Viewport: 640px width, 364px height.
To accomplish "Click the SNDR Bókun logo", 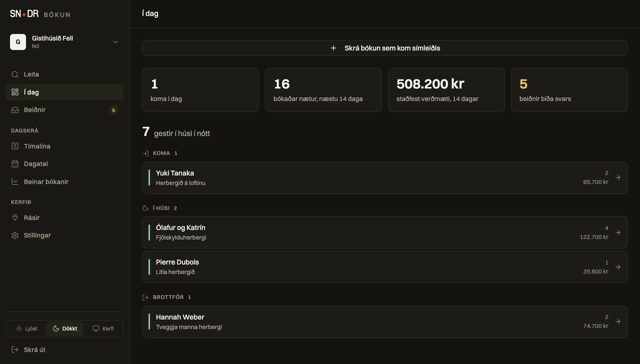I will [40, 14].
